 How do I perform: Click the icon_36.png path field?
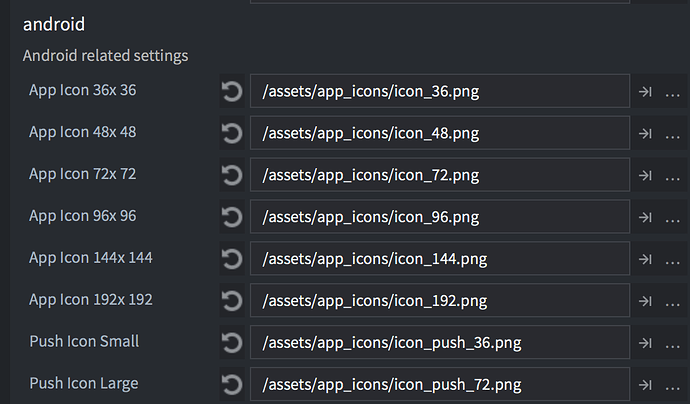click(x=439, y=92)
